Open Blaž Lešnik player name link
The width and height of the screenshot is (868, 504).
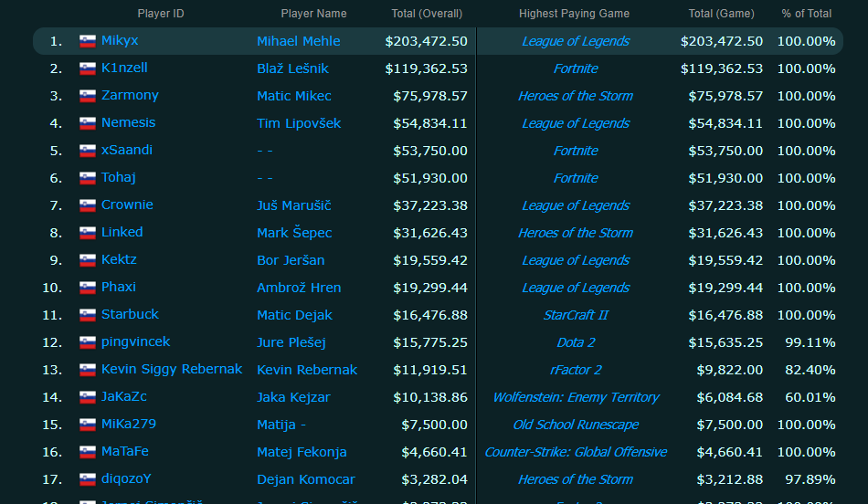(292, 68)
